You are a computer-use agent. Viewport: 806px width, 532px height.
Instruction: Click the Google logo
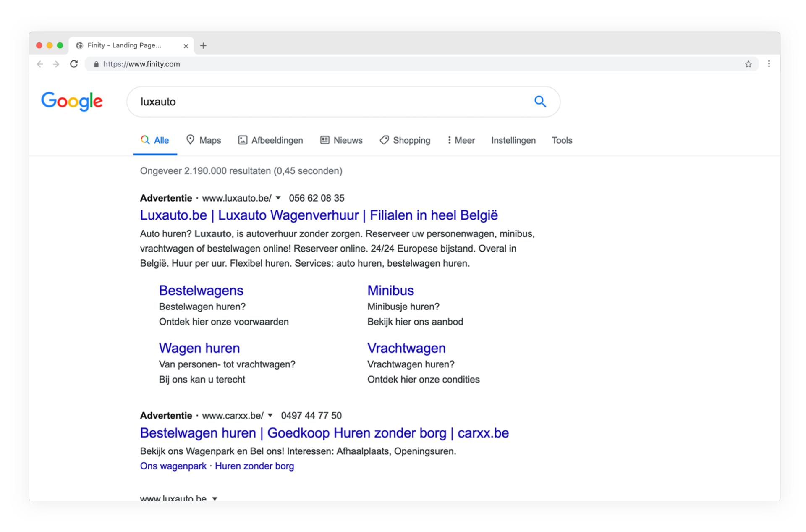coord(72,101)
